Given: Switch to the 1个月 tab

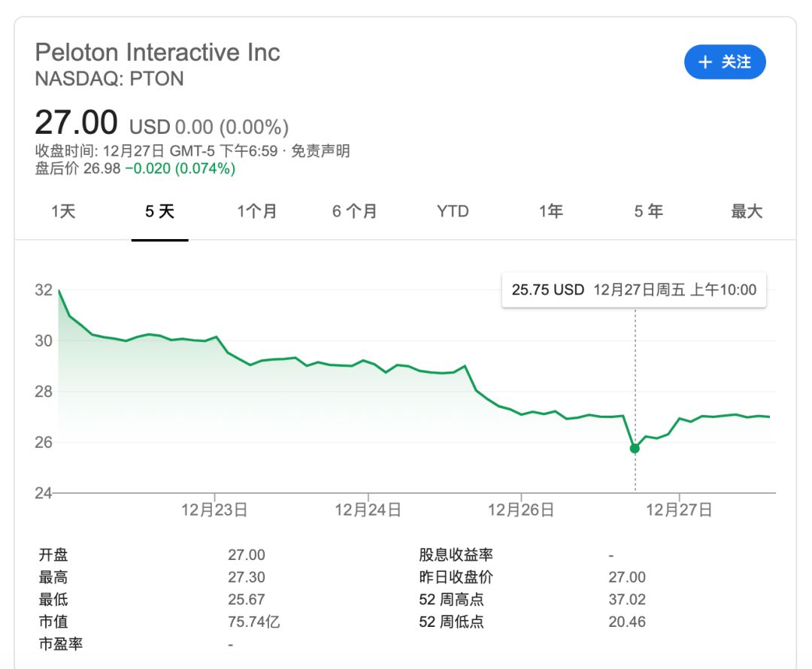Looking at the screenshot, I should (256, 211).
